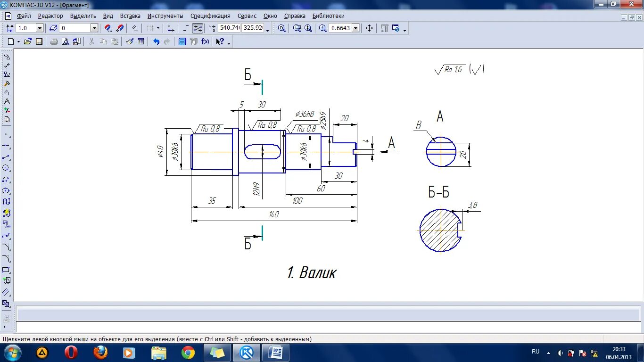Viewport: 644px width, 362px height.
Task: Activate the What's This help pointer
Action: [220, 41]
